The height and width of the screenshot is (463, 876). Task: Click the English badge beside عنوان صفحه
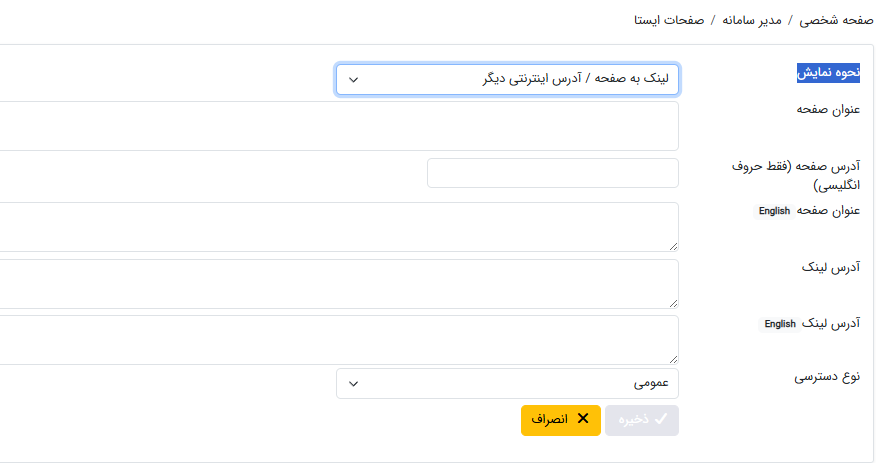(774, 211)
